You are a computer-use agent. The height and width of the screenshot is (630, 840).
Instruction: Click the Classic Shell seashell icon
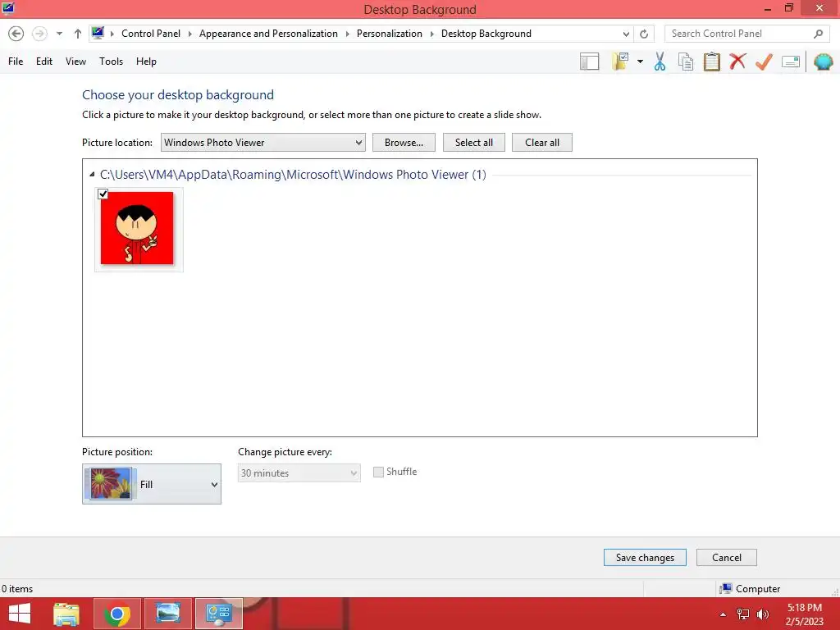[823, 62]
